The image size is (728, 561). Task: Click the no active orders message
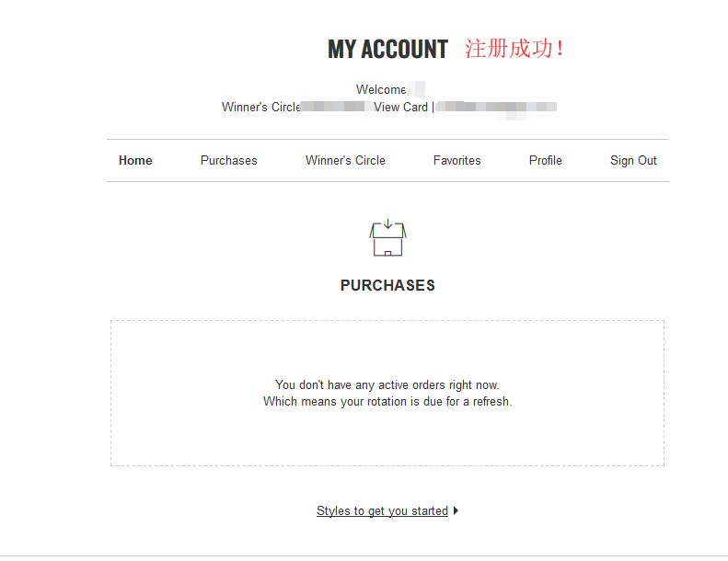click(387, 384)
